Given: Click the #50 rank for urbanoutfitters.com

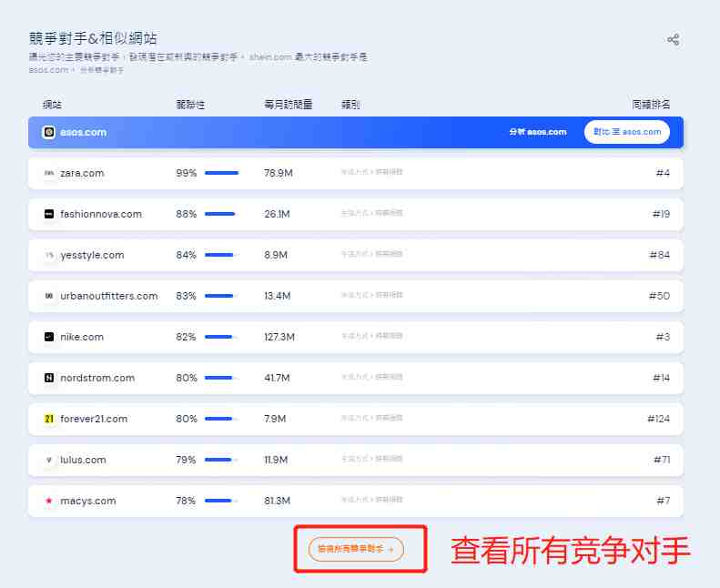Looking at the screenshot, I should pyautogui.click(x=659, y=296).
